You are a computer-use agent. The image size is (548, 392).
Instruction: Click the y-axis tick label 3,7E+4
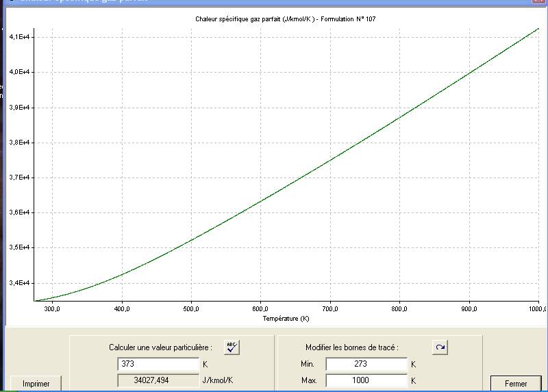[21, 177]
